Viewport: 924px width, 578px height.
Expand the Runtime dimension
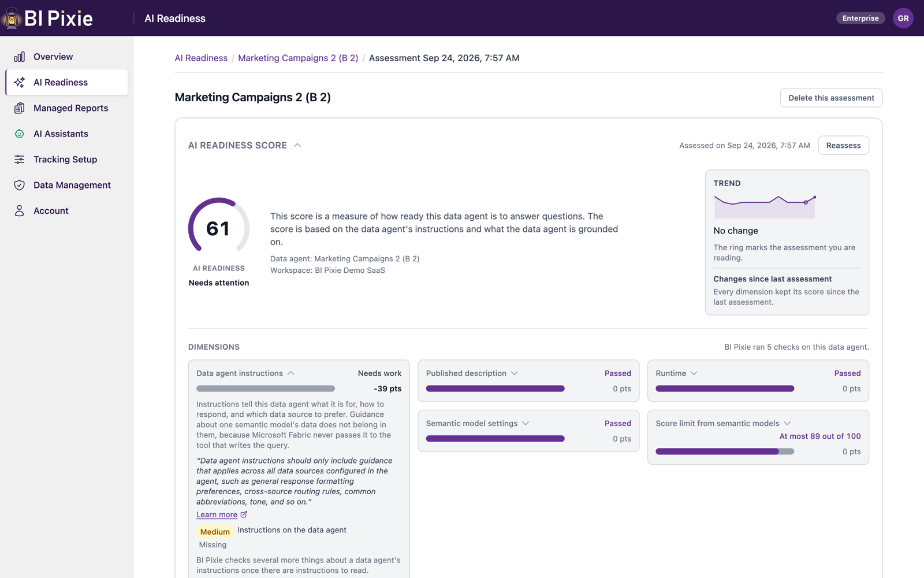(x=694, y=373)
